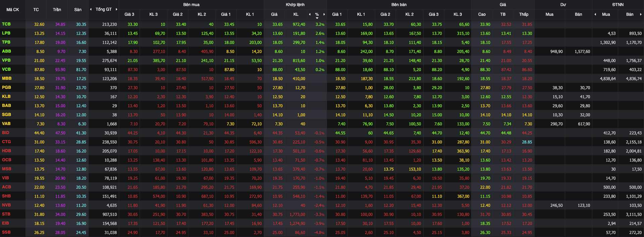Open the STB stock symbol
Screen dimensions: 644x237
pyautogui.click(x=6, y=214)
